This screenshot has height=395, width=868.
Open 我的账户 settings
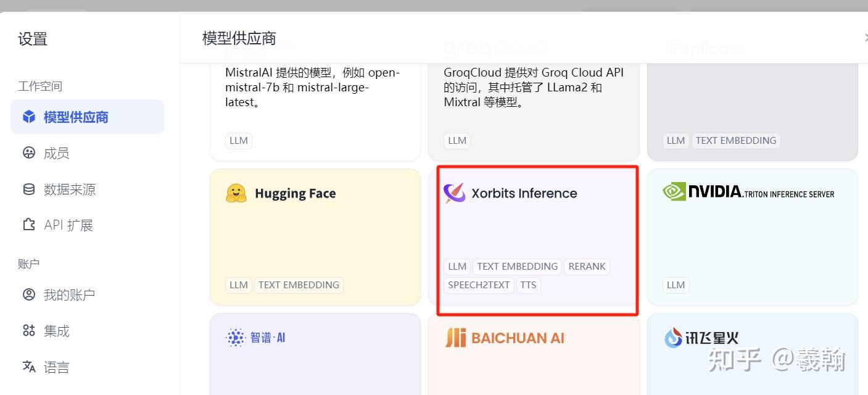(29, 294)
